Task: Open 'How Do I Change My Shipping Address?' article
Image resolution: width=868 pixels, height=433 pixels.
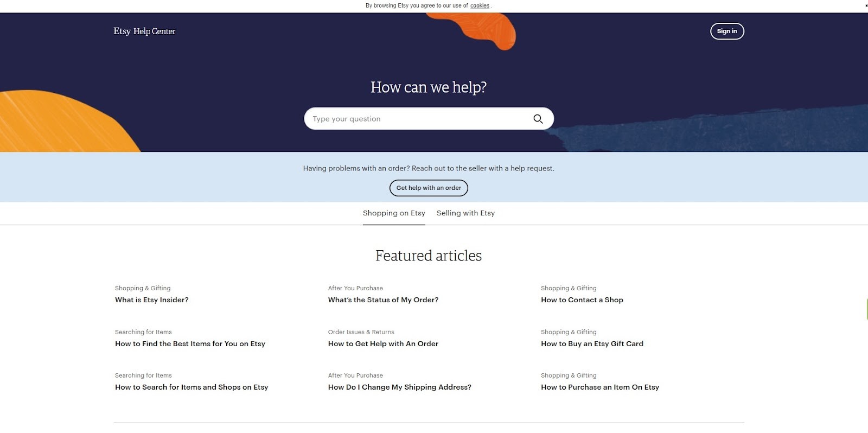Action: click(400, 387)
